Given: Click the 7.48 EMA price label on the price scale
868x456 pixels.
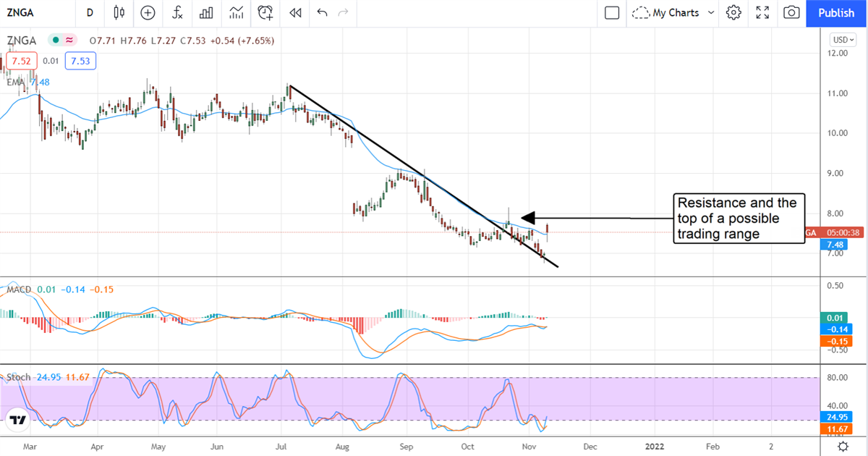Looking at the screenshot, I should 836,245.
